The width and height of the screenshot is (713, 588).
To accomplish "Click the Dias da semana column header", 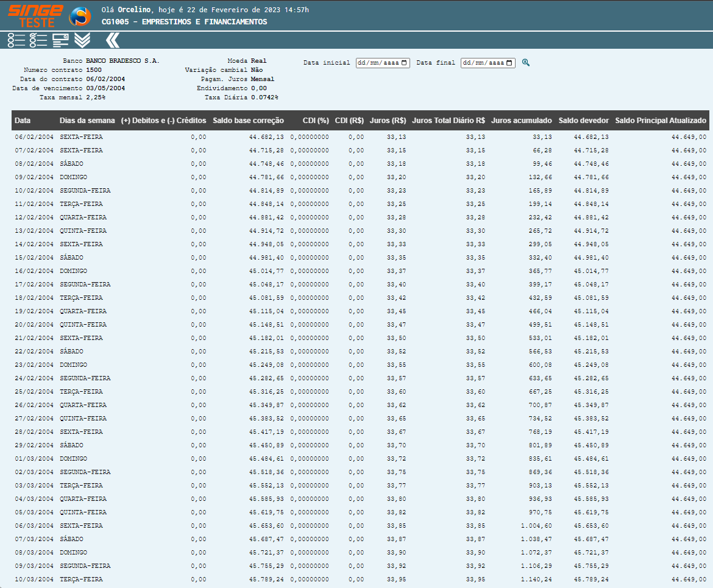I will coord(87,121).
